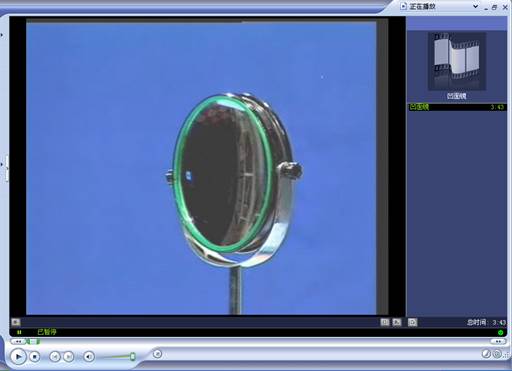512x371 pixels.
Task: Mute the sound with speaker button
Action: [89, 357]
